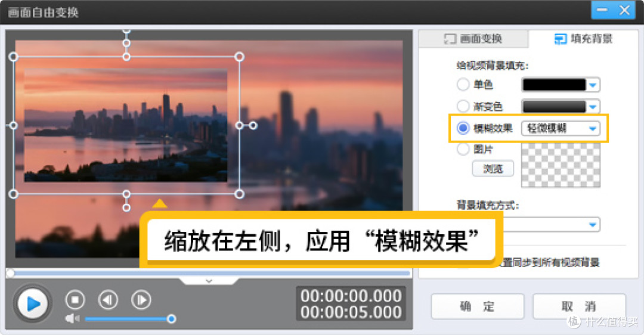Click the left edge middle transform handle
The width and height of the screenshot is (644, 335).
(x=13, y=125)
